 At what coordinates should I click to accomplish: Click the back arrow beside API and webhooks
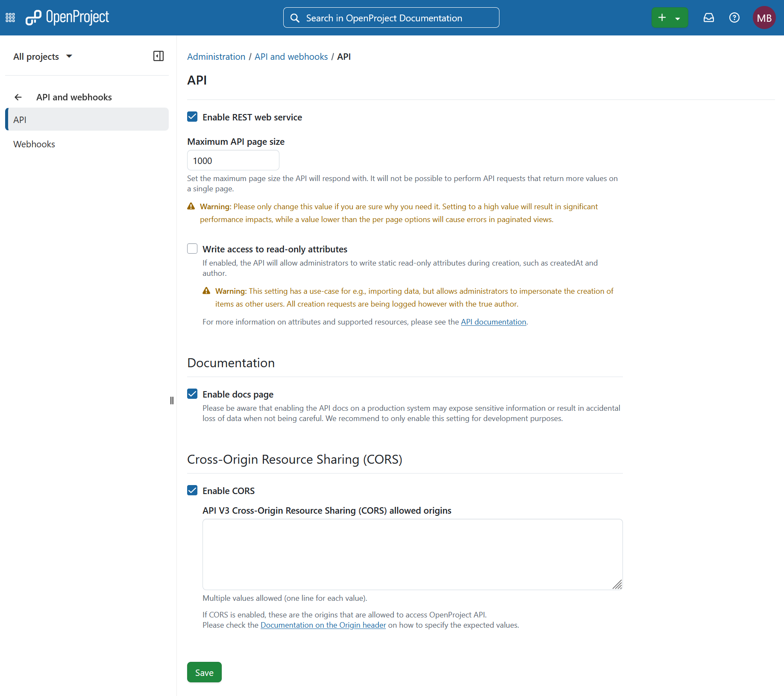18,97
